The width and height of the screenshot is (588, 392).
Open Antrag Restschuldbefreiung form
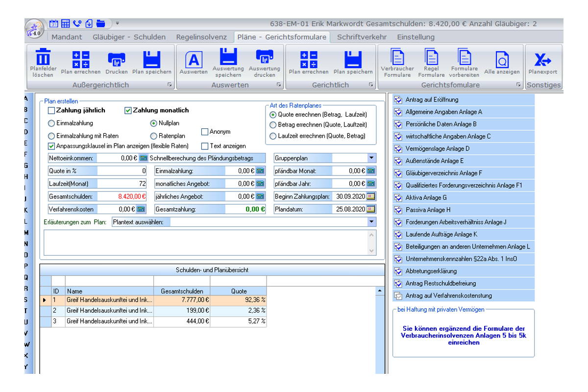[x=464, y=283]
